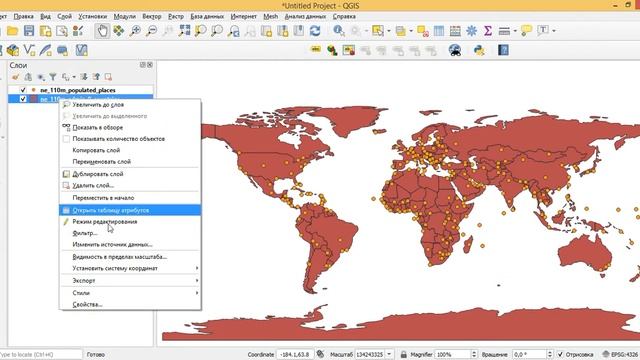
Task: Toggle mouse extents display in status bar
Action: (x=320, y=354)
